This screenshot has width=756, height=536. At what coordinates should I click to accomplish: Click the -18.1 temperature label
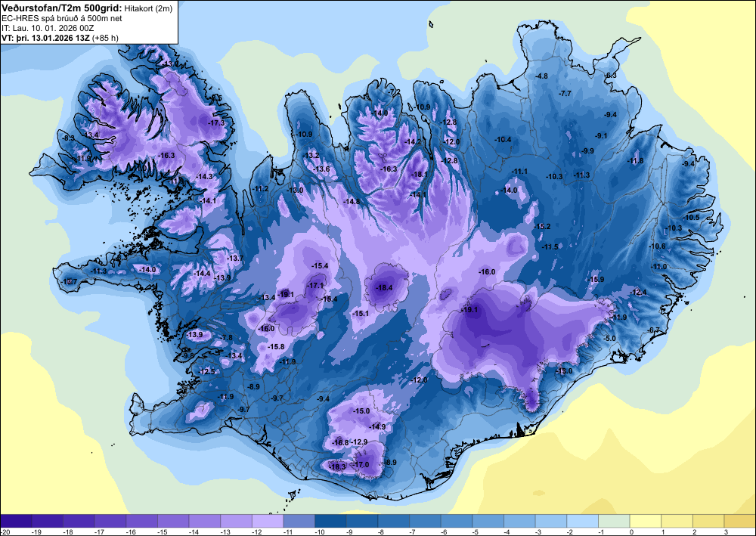(x=419, y=175)
